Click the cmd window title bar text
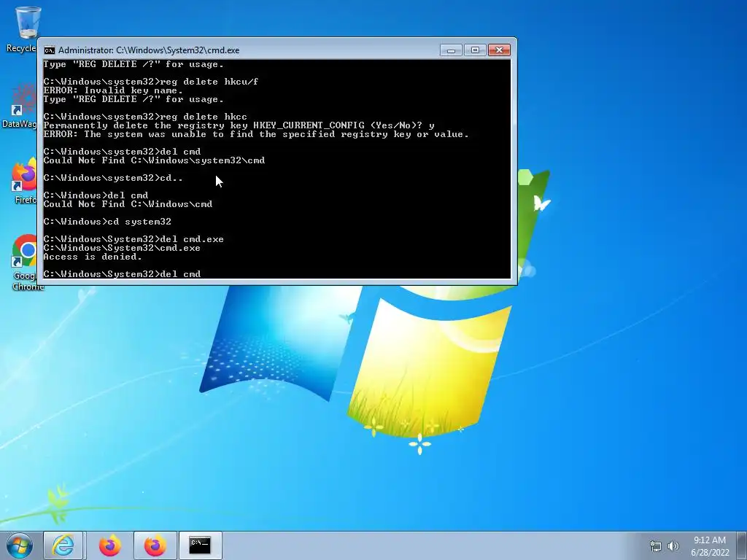Screen dimensions: 747x560 point(149,50)
